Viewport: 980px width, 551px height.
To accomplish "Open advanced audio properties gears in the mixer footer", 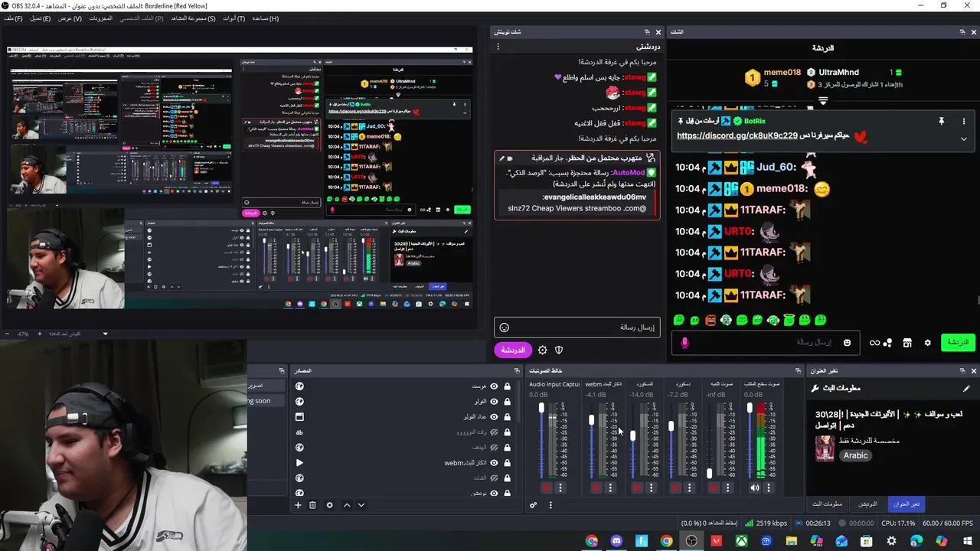I will (x=534, y=505).
